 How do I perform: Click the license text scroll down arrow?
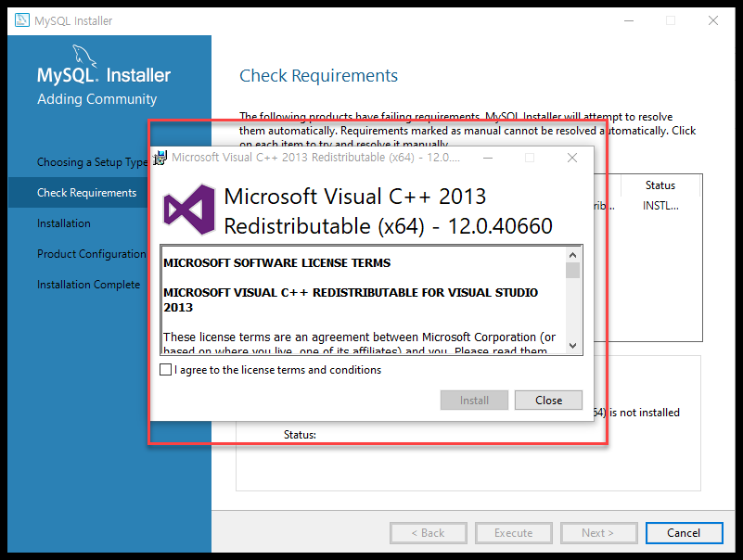pos(572,346)
